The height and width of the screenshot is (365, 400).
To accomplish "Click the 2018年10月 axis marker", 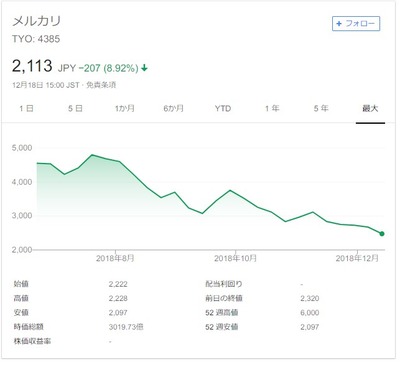I will [x=235, y=258].
